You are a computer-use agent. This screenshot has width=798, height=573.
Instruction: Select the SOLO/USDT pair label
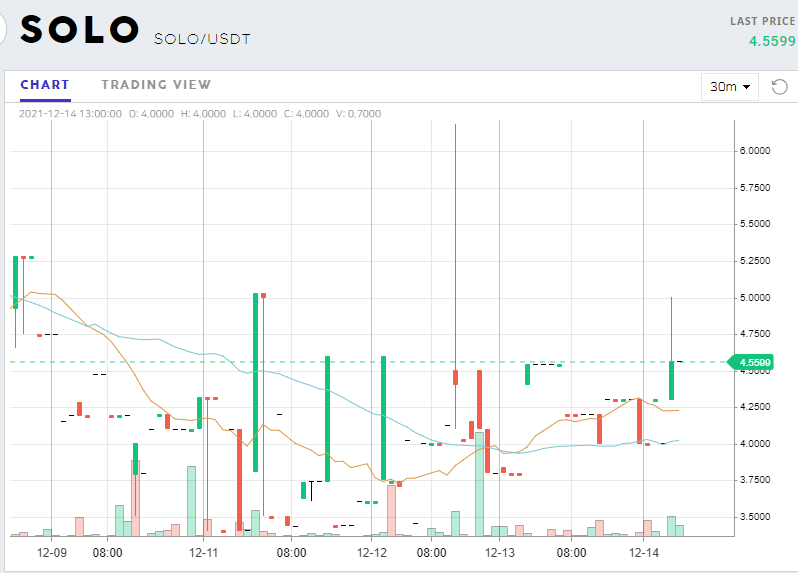pyautogui.click(x=202, y=39)
